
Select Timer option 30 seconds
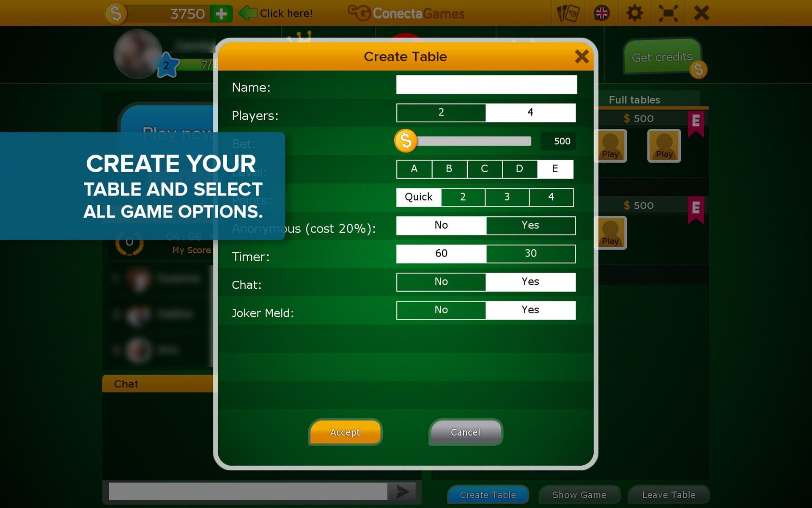tap(529, 253)
